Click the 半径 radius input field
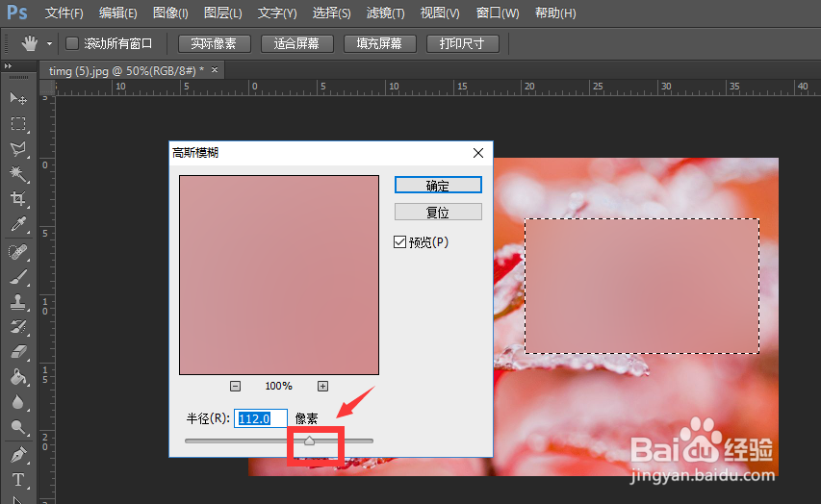This screenshot has height=504, width=821. [260, 418]
